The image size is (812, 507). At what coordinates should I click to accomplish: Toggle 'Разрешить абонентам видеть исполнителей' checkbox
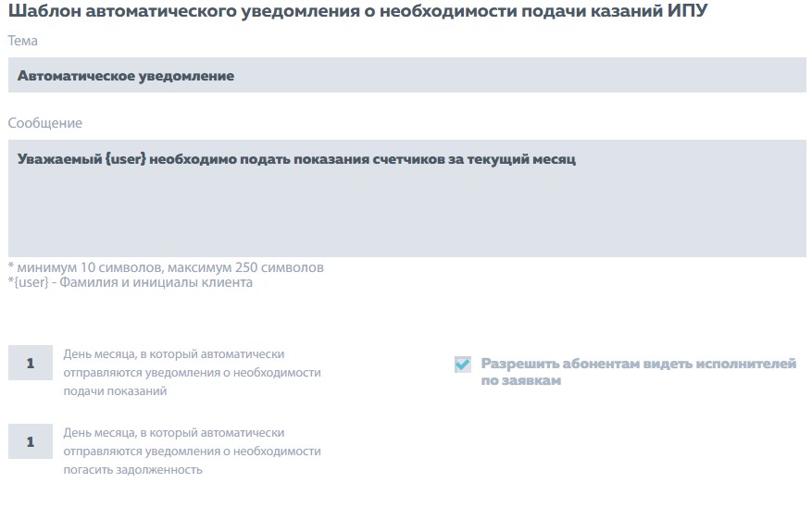pos(462,365)
